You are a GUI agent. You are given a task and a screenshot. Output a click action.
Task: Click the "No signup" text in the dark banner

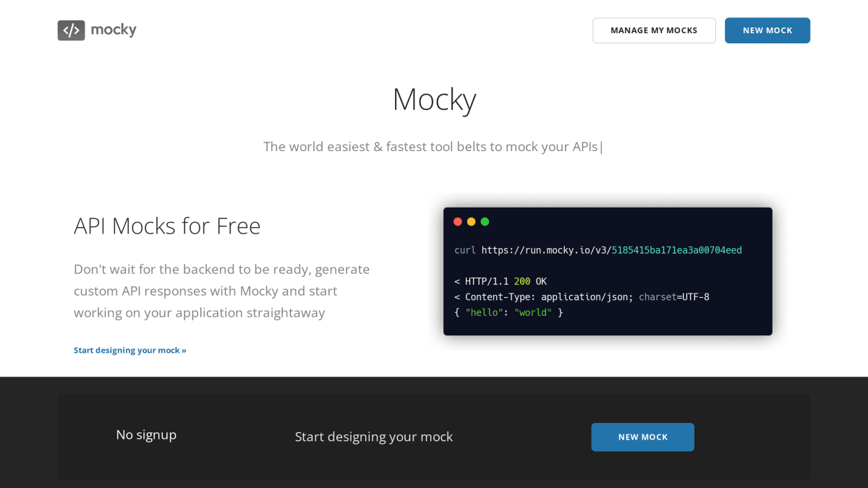(146, 435)
